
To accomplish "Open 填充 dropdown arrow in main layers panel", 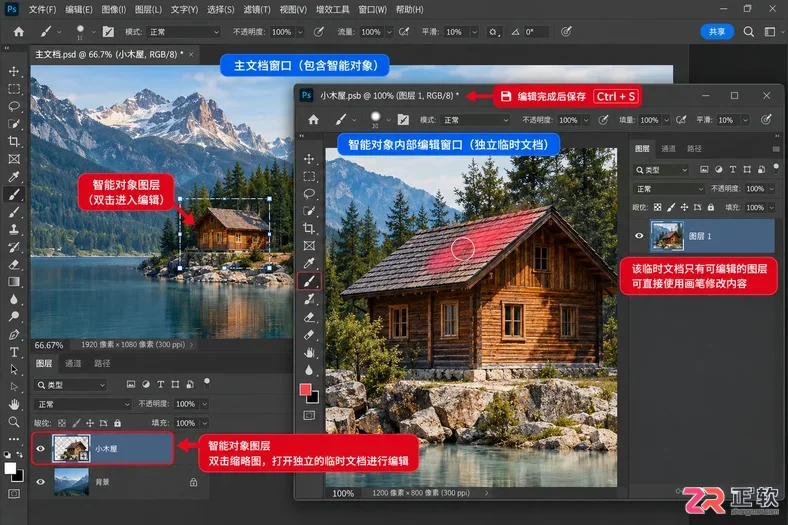I will pos(205,423).
